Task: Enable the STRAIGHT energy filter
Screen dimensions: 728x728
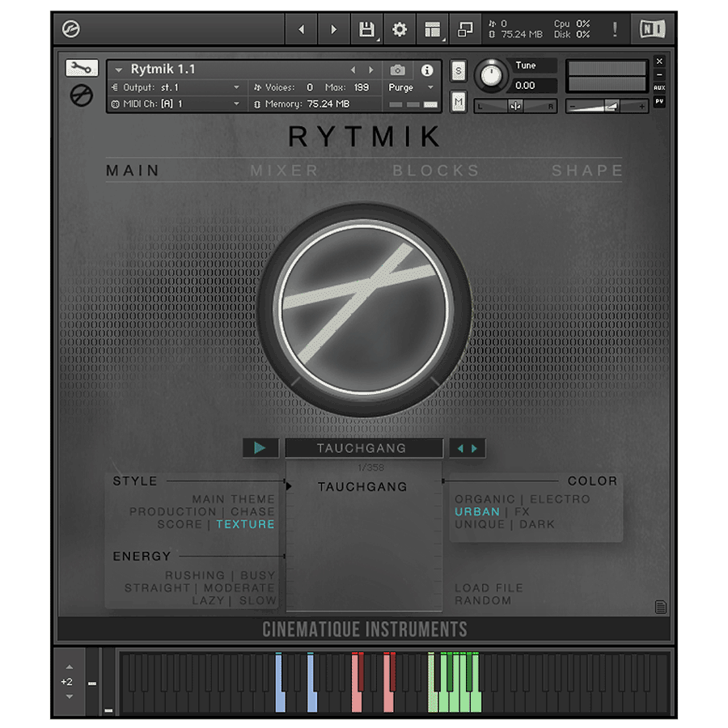Action: tap(158, 588)
